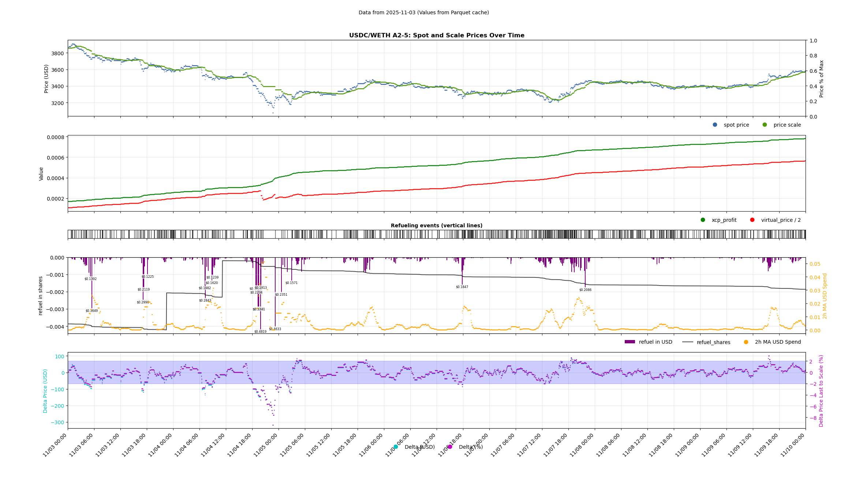
Task: Click the orange 2h MA USD Spend legend dot
Action: click(746, 342)
